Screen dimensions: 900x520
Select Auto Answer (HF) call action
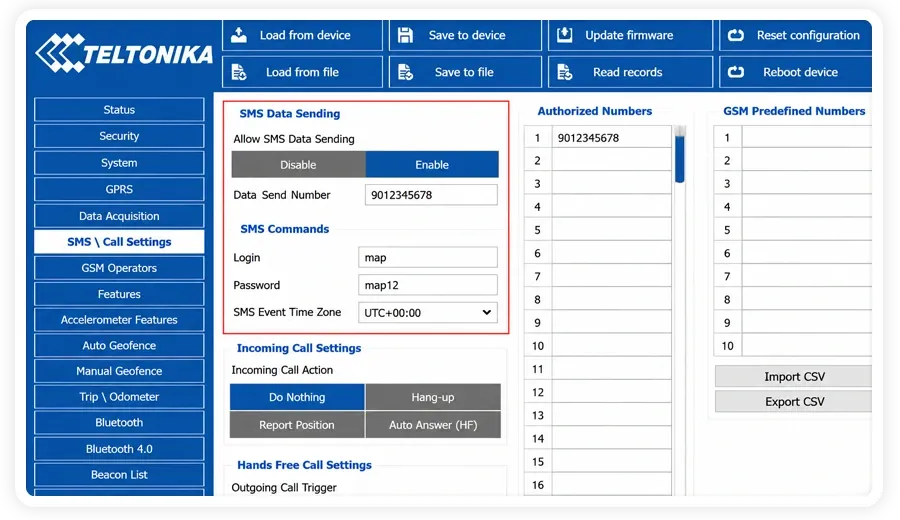point(433,425)
